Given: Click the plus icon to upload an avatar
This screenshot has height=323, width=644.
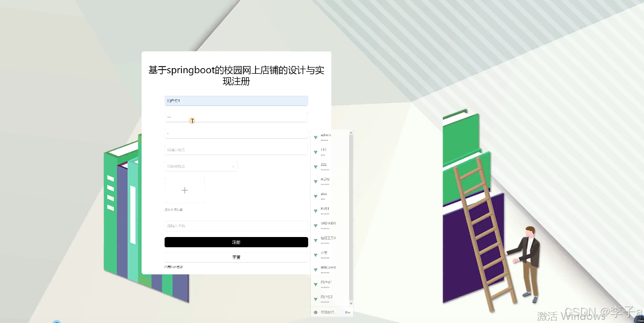Looking at the screenshot, I should pos(185,189).
